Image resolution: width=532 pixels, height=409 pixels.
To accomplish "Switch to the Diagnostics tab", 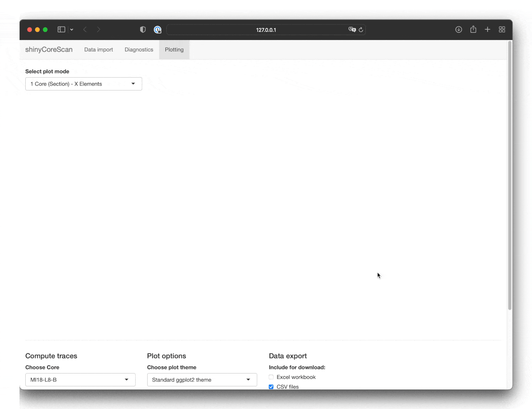I will (x=139, y=50).
